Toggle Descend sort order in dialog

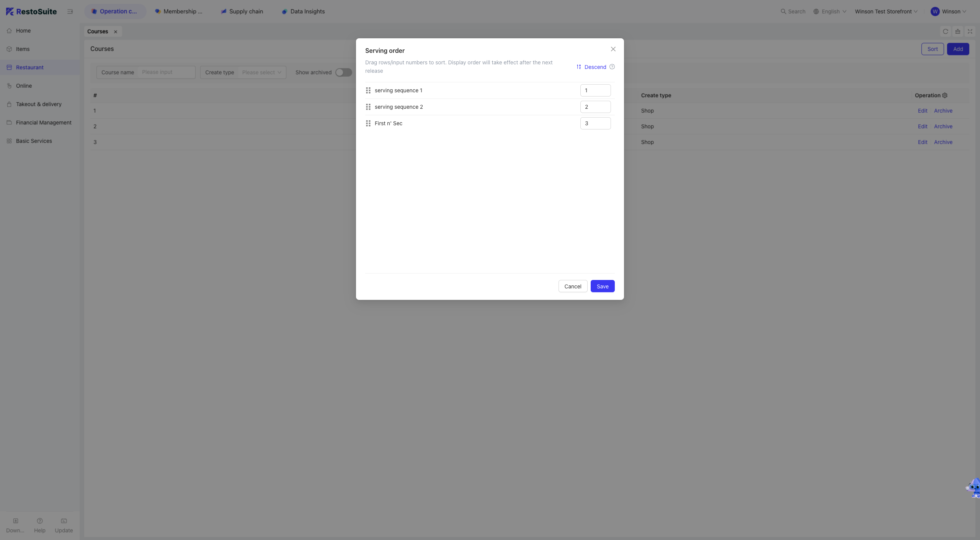[x=591, y=67]
